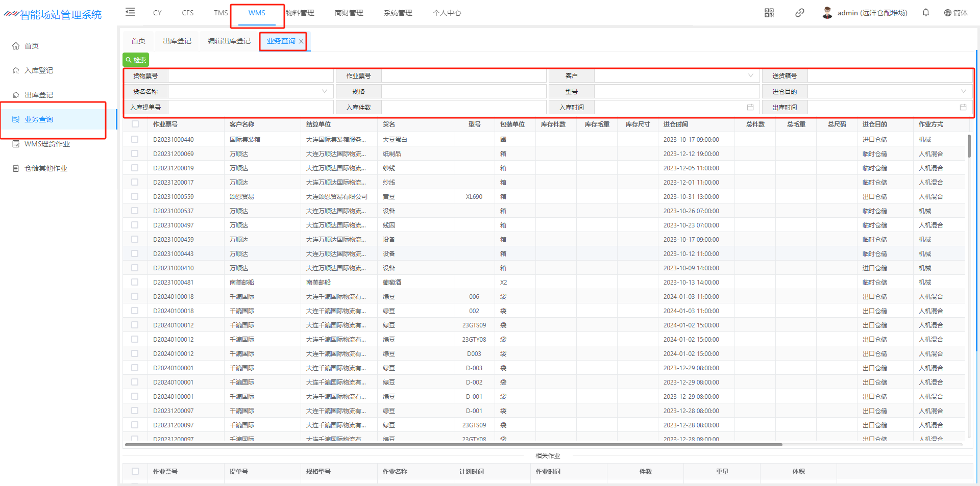Select checkbox for row D20231000559
This screenshot has width=980, height=486.
click(x=135, y=196)
